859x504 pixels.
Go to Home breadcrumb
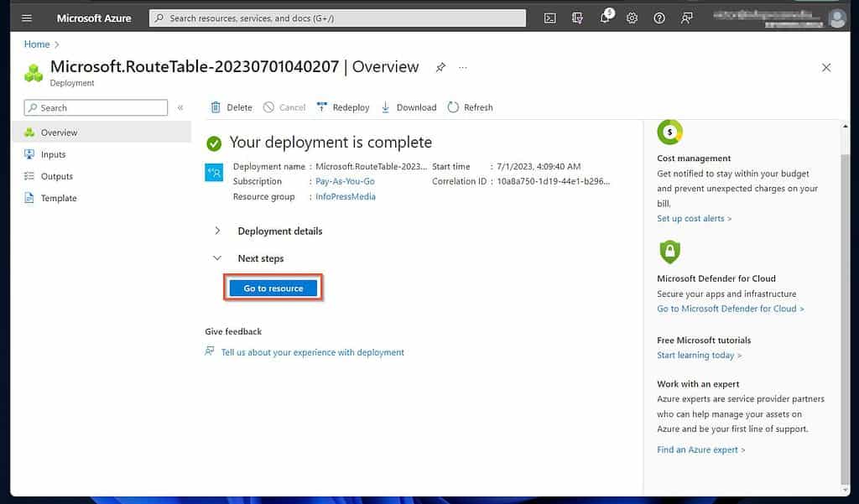(x=37, y=44)
